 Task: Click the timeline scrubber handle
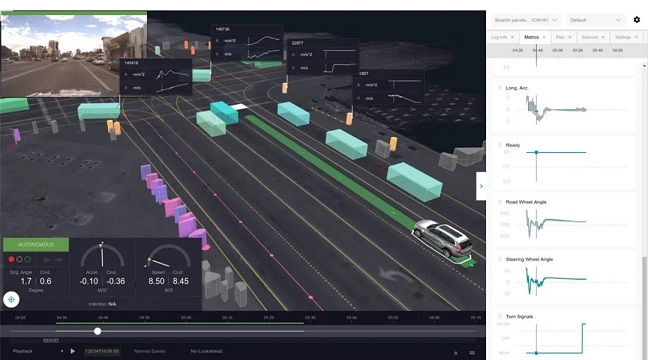click(x=98, y=331)
